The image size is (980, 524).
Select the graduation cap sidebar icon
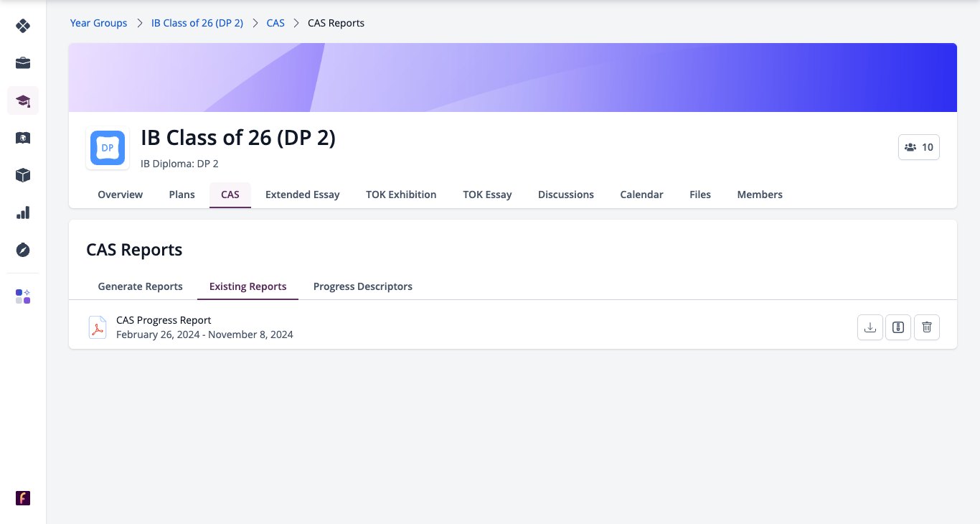click(x=23, y=100)
